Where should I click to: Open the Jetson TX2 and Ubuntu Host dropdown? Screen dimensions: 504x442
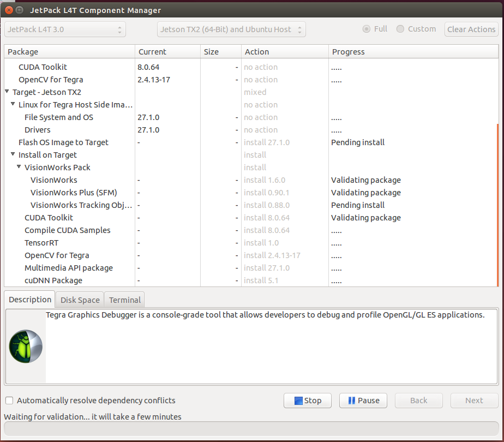[x=231, y=29]
